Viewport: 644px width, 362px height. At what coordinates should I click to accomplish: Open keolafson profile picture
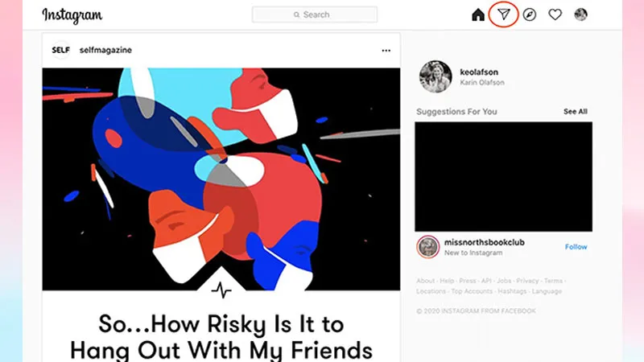(x=436, y=76)
